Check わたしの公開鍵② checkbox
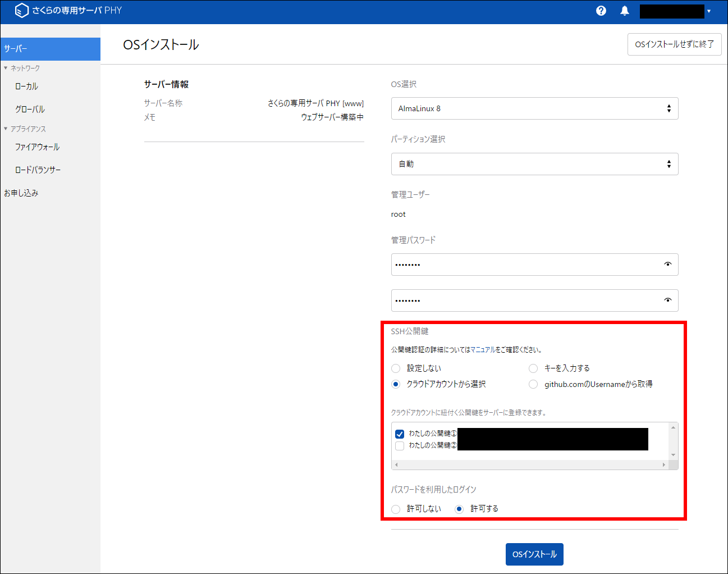This screenshot has height=574, width=728. coord(400,445)
